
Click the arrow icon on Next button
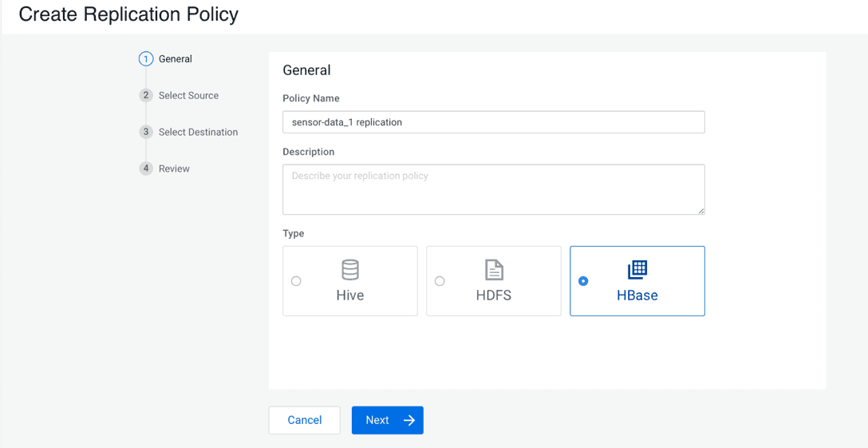point(409,420)
